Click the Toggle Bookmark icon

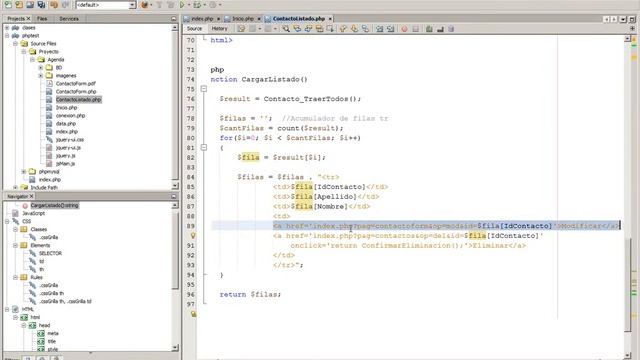tap(365, 29)
